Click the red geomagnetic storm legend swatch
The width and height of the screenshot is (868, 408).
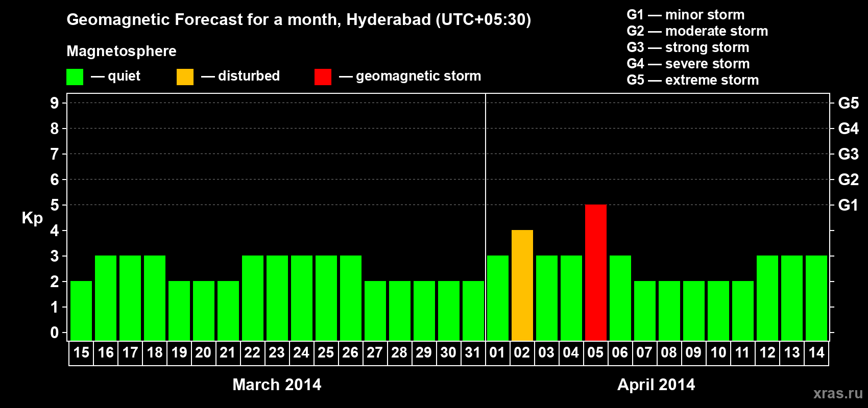[323, 77]
